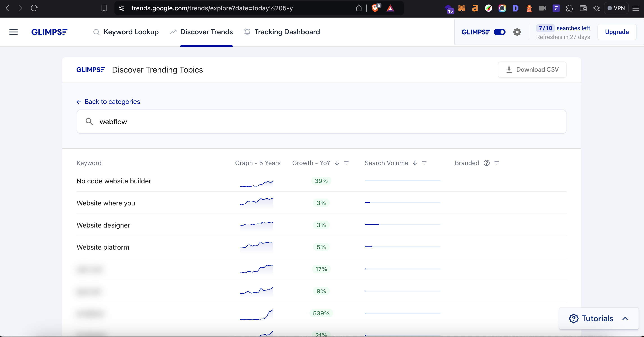Toggle the VPN button in the browser toolbar
Viewport: 644px width, 337px height.
pos(616,8)
